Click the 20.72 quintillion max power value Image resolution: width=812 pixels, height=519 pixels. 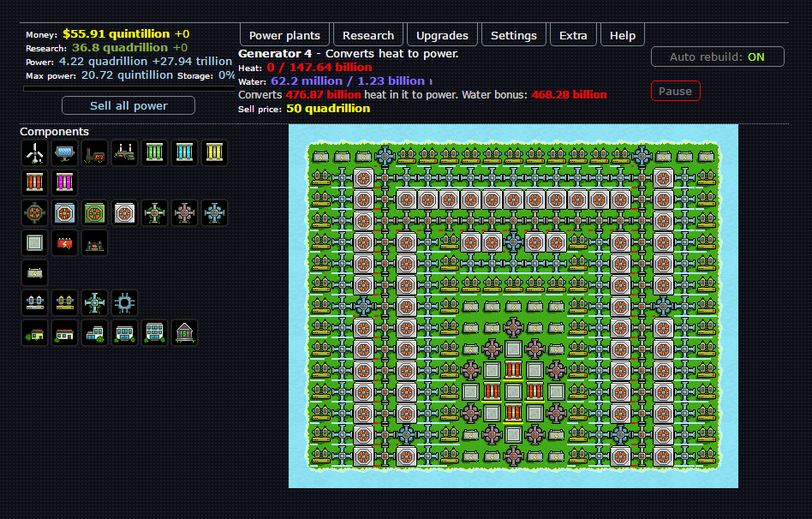(127, 75)
